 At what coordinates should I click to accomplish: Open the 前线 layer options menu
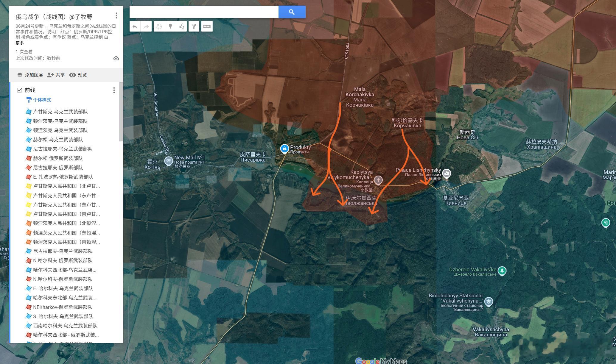coord(114,90)
